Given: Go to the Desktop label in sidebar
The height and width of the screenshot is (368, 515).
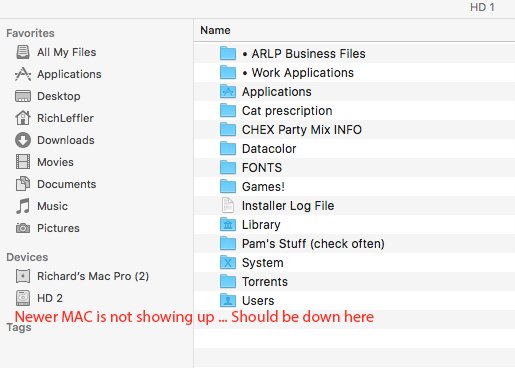Looking at the screenshot, I should tap(59, 96).
